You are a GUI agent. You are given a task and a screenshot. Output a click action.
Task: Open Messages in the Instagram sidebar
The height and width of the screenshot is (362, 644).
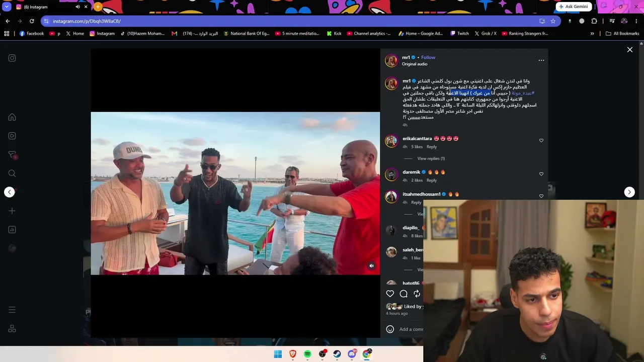tap(12, 154)
